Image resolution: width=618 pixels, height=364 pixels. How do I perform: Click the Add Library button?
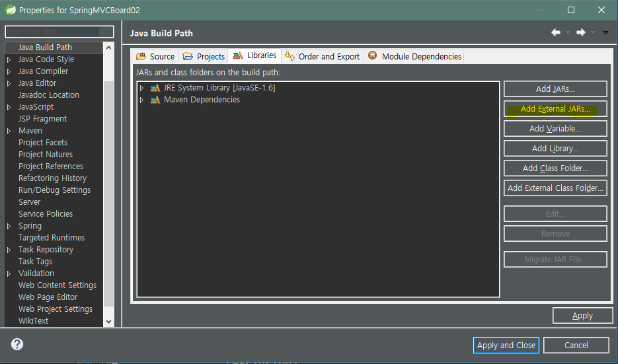pyautogui.click(x=555, y=149)
